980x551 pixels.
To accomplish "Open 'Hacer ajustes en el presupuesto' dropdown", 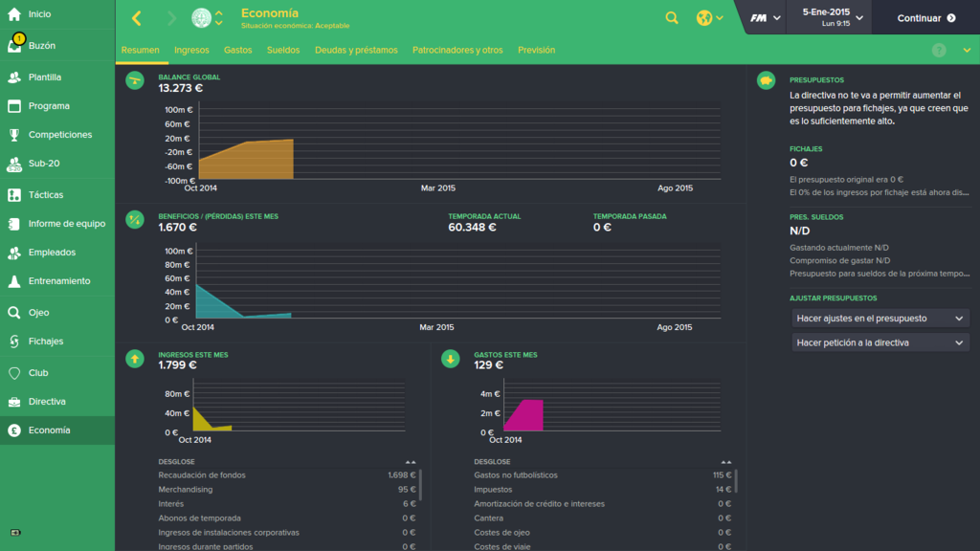I will pyautogui.click(x=880, y=319).
